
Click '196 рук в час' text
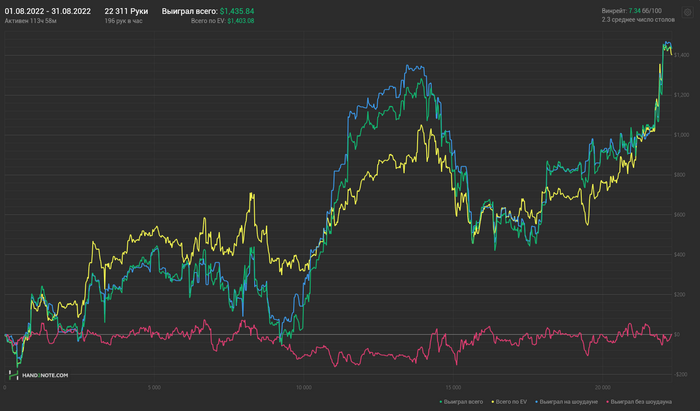124,21
